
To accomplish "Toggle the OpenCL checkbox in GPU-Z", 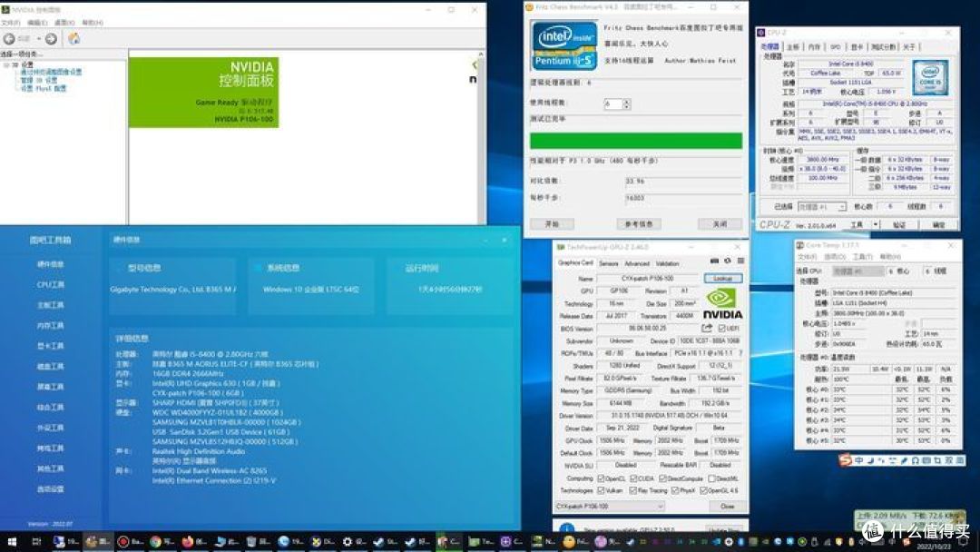I will coord(602,478).
